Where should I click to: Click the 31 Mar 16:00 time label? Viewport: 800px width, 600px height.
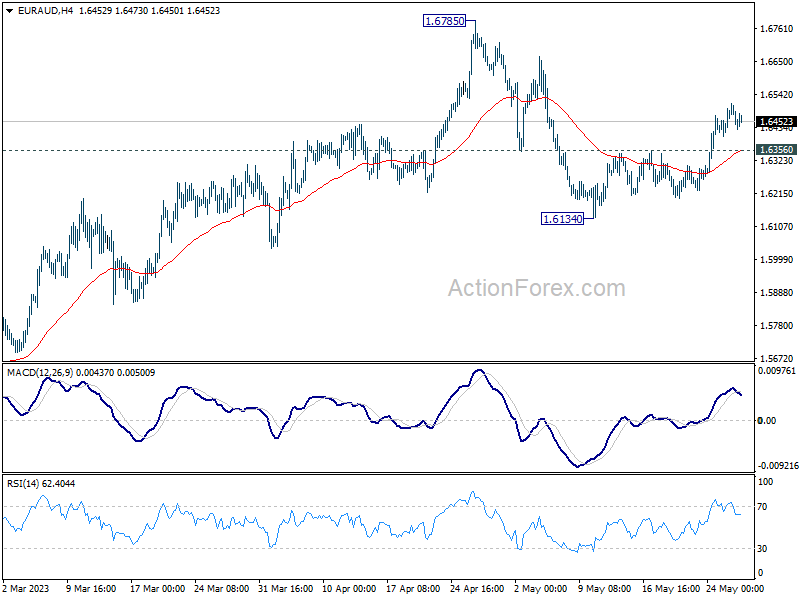[x=285, y=589]
